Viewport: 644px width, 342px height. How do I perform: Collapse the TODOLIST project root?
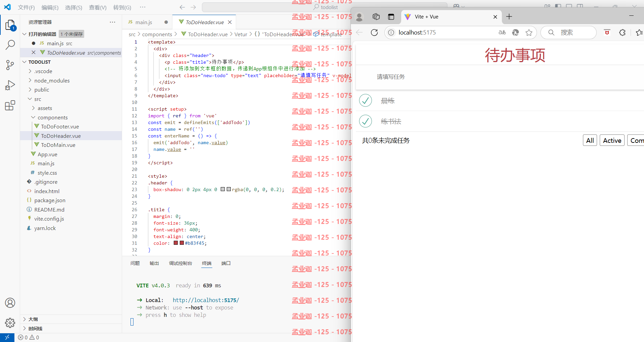[x=24, y=62]
